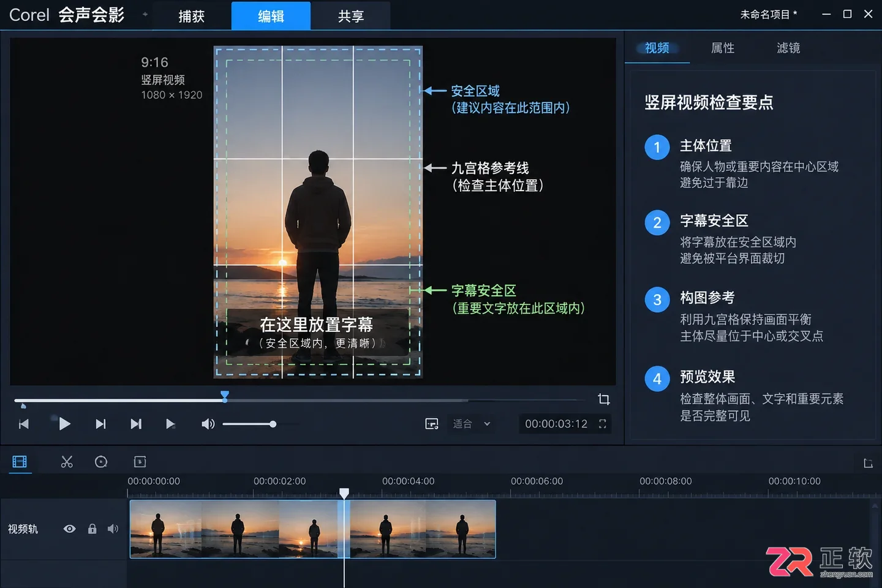Mute the 视频轨 track audio

(113, 529)
